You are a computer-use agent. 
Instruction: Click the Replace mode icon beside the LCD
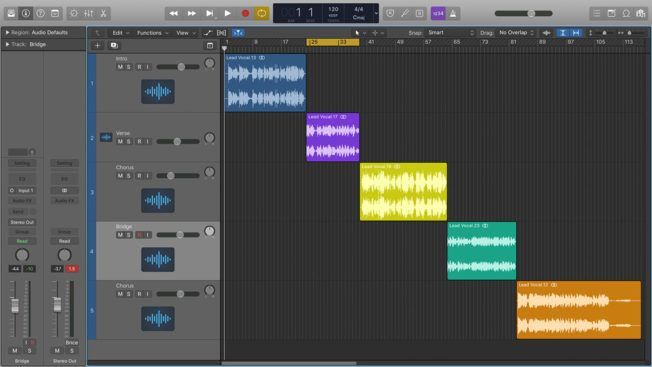[x=390, y=13]
